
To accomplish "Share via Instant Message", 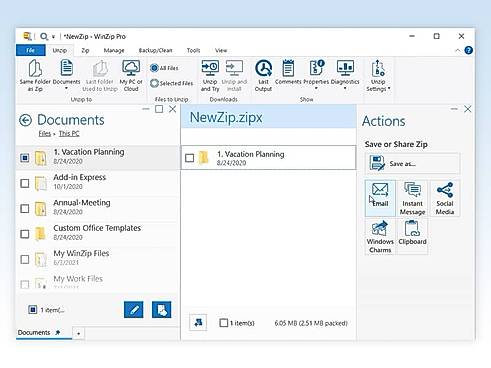I will (412, 198).
